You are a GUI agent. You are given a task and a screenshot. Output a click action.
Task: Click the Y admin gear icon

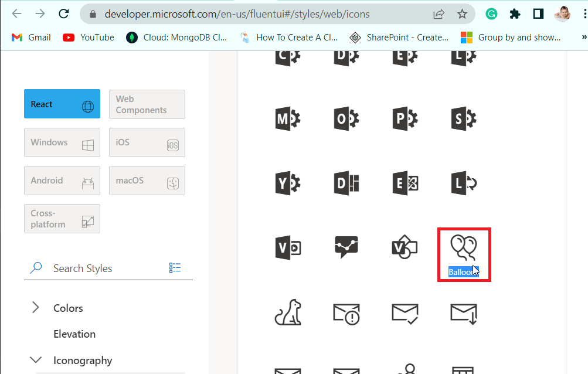pyautogui.click(x=288, y=183)
